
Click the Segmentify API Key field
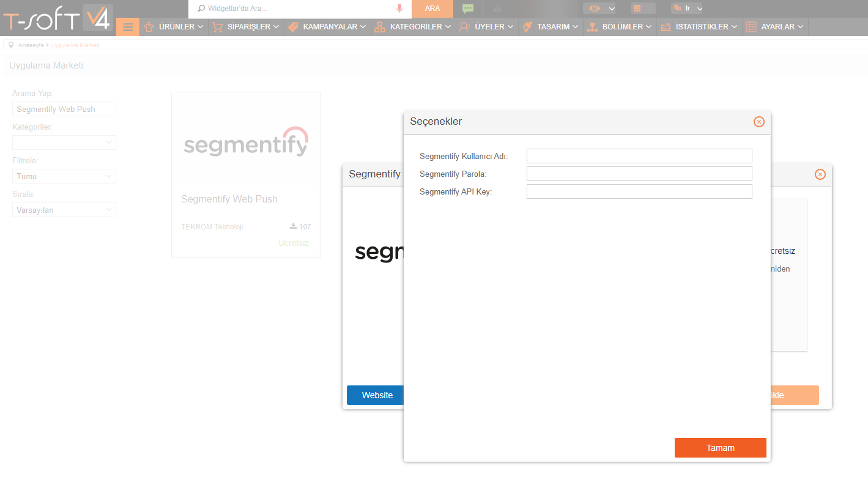pos(639,191)
